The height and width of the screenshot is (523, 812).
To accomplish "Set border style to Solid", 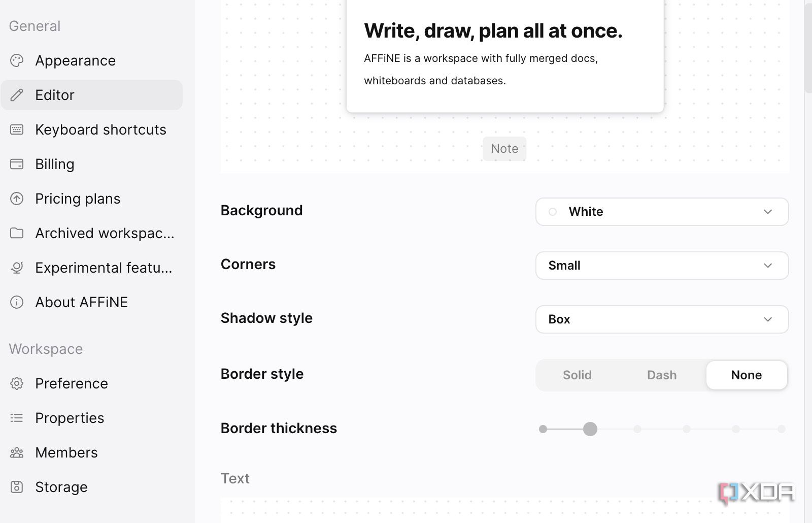I will [577, 375].
